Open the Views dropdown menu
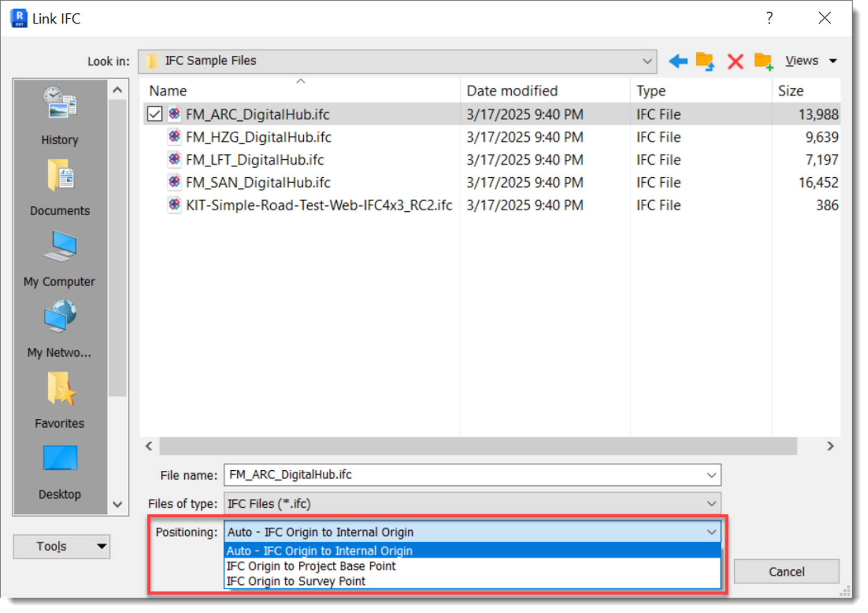This screenshot has height=613, width=868. click(811, 61)
